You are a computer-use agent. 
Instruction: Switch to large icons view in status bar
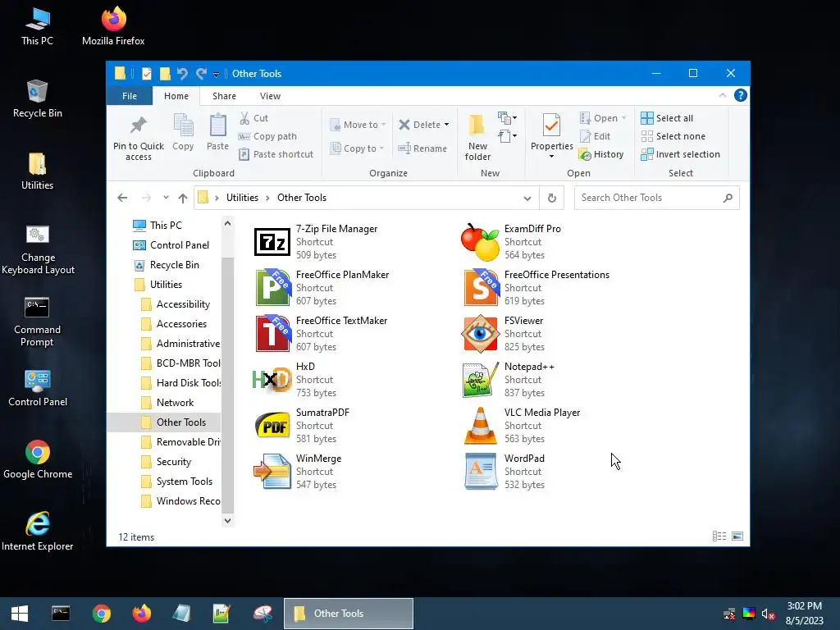coord(737,536)
